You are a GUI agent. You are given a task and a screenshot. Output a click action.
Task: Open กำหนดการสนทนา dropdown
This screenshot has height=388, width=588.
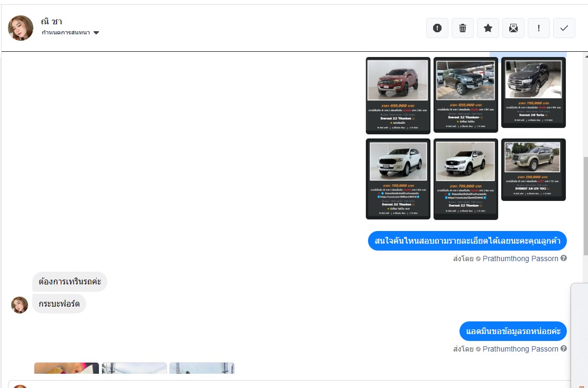pos(70,33)
